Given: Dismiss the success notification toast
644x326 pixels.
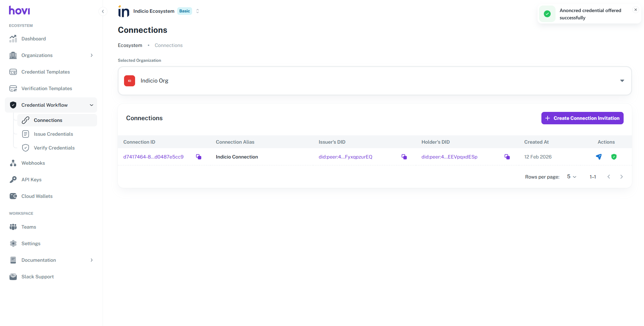Looking at the screenshot, I should point(635,10).
